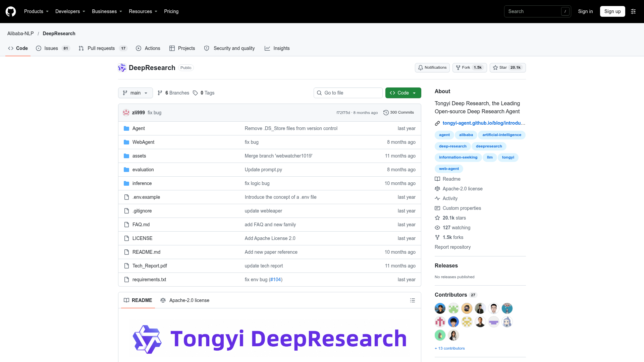Open the star icon beside 20.1k stars
This screenshot has height=362, width=644.
(437, 218)
